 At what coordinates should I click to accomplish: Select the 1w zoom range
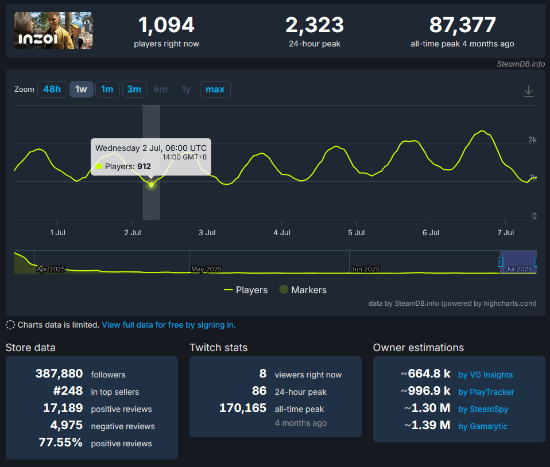81,89
